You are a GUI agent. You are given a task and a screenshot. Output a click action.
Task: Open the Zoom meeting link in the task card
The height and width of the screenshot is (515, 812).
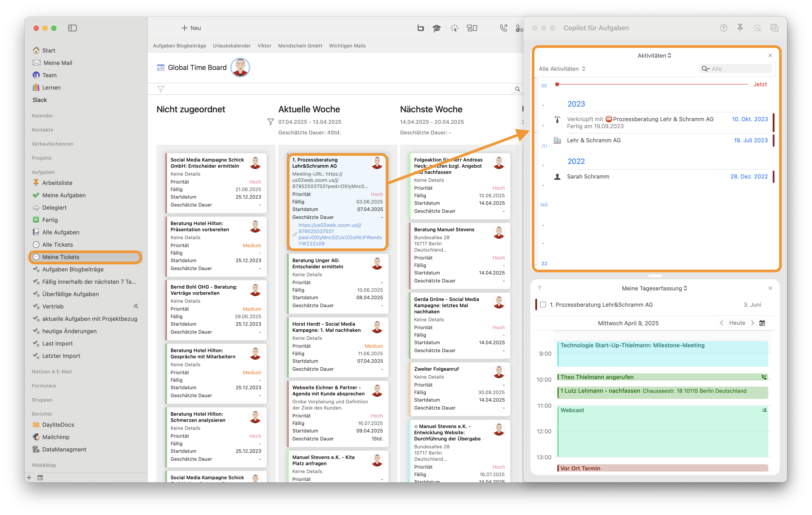pyautogui.click(x=340, y=234)
